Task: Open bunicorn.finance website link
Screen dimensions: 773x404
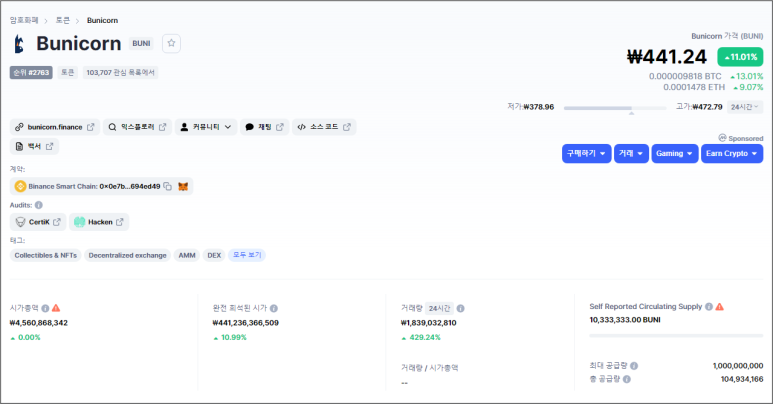Action: [55, 127]
